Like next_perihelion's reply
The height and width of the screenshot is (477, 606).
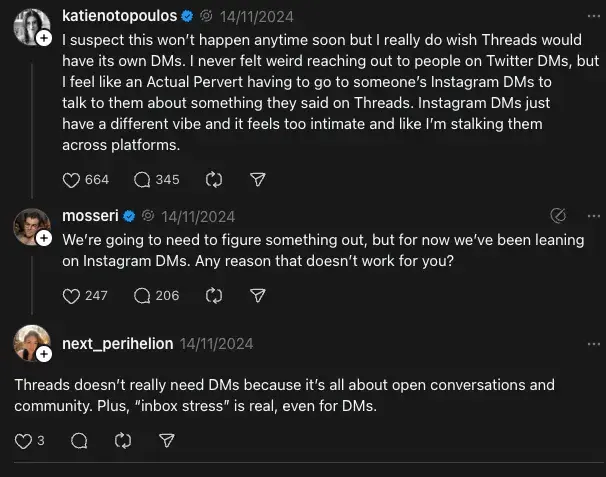pos(25,440)
